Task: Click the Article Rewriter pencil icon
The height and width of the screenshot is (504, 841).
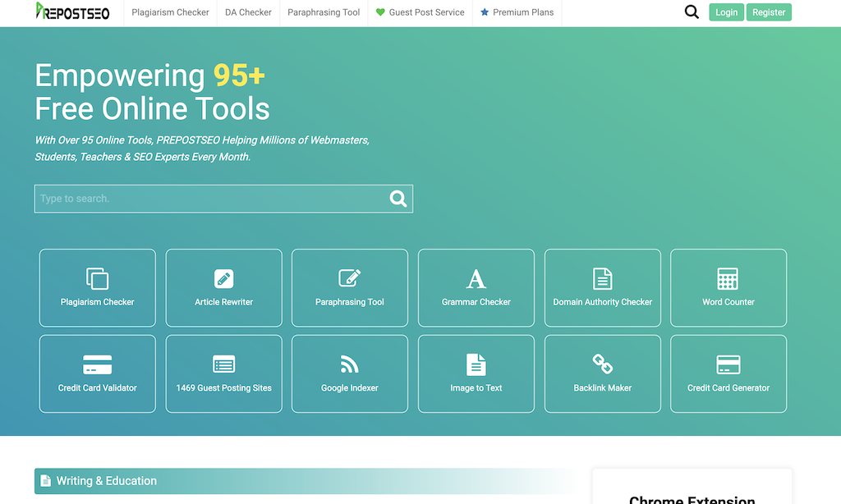Action: [x=223, y=279]
